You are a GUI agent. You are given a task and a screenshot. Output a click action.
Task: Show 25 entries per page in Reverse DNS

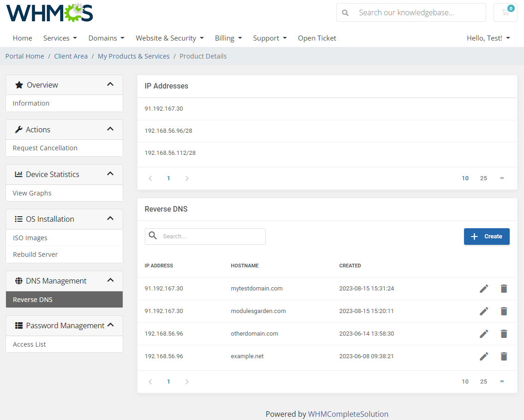click(483, 382)
